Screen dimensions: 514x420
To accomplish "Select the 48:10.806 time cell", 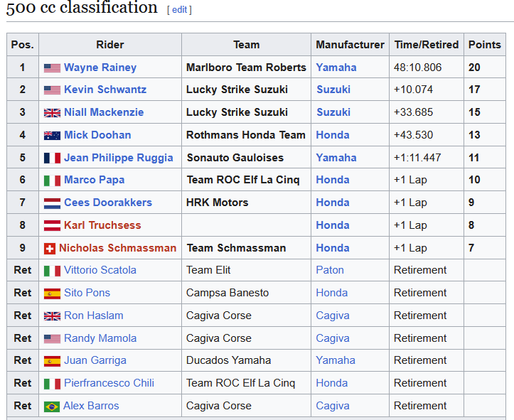I will point(427,68).
